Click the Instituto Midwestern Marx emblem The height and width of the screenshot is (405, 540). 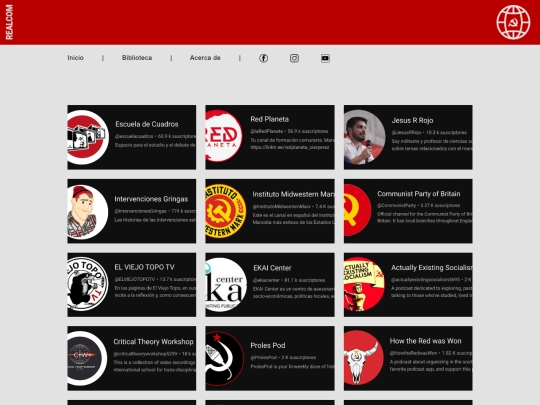coord(226,211)
